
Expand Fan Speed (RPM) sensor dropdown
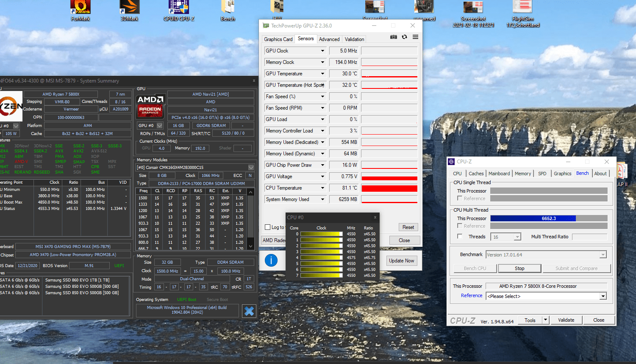[x=322, y=108]
